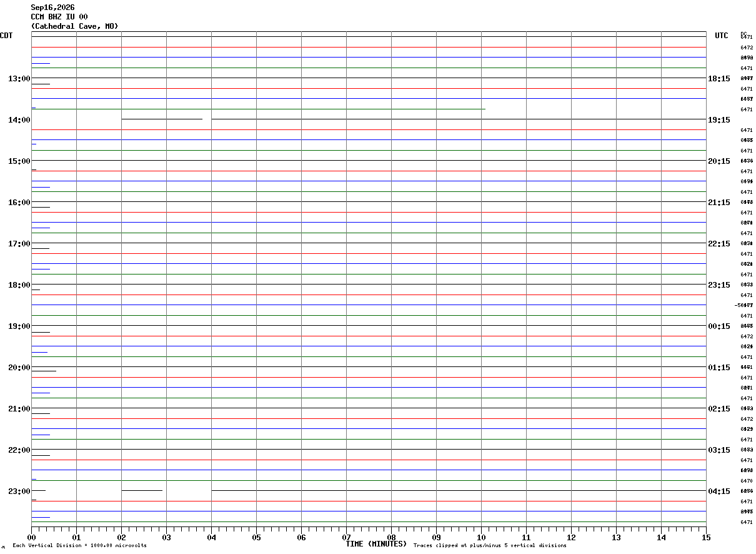Image resolution: width=756 pixels, height=554 pixels.
Task: Select the 14:00 CDT row label
Action: [x=19, y=120]
